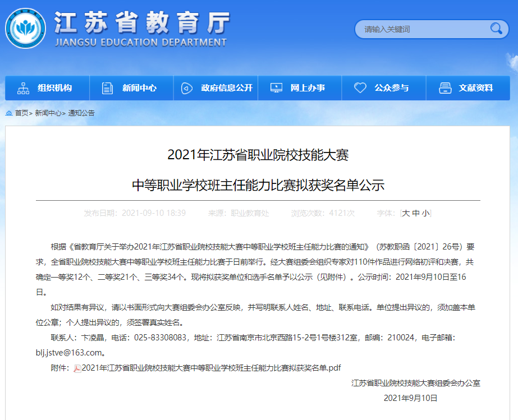Click the PDF attachment icon
The height and width of the screenshot is (420, 518).
click(x=77, y=368)
